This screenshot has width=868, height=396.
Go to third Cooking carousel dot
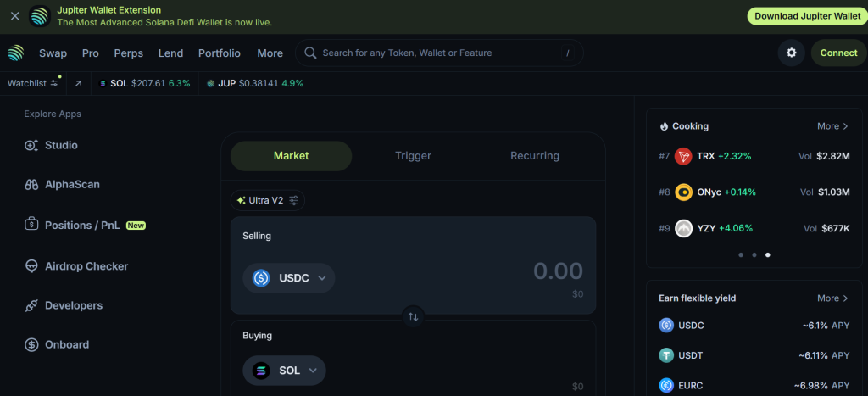click(768, 254)
